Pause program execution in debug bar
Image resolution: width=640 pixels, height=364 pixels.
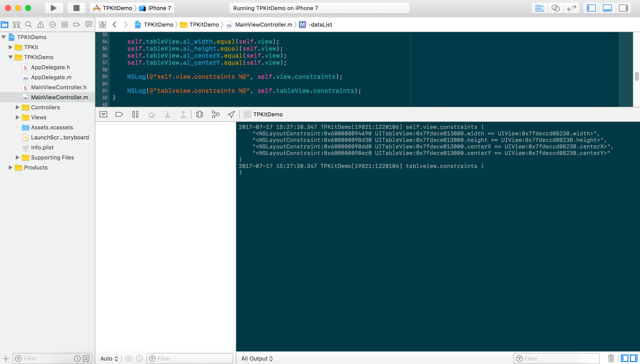click(x=135, y=114)
